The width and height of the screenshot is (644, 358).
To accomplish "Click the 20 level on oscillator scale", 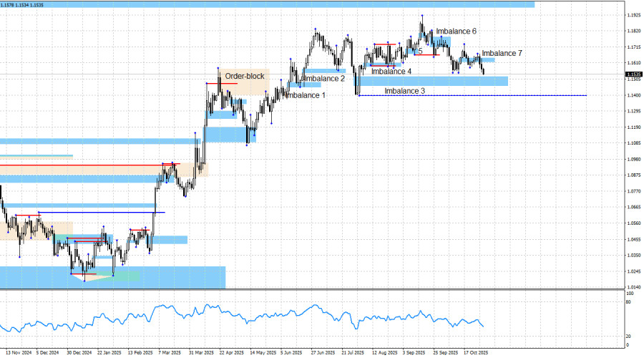I will [x=628, y=337].
